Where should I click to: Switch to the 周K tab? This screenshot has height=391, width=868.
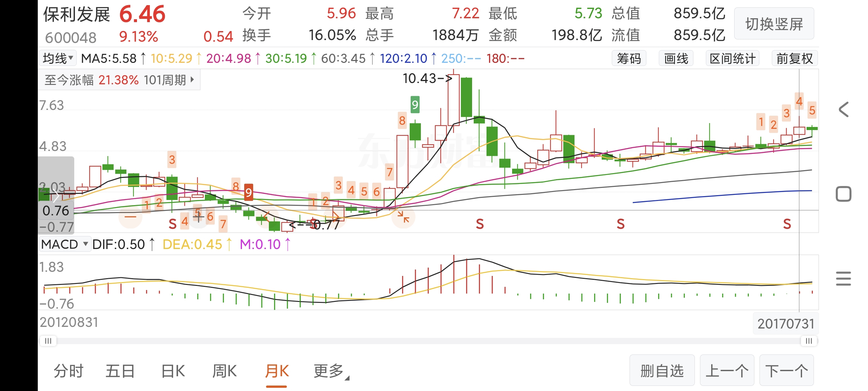point(224,371)
